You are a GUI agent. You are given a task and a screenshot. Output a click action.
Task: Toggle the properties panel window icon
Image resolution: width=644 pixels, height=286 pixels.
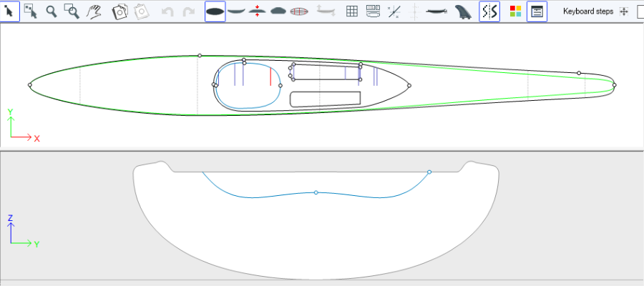click(537, 11)
